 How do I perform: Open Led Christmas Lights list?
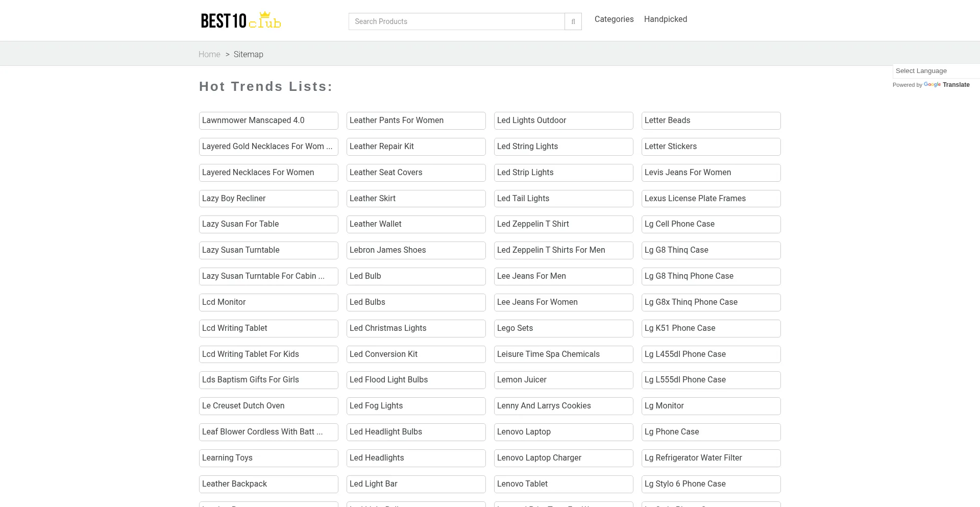(415, 328)
